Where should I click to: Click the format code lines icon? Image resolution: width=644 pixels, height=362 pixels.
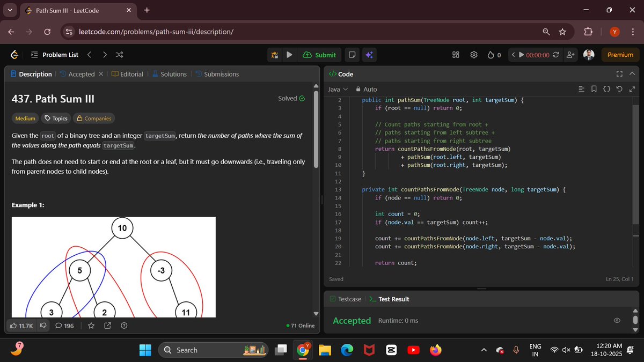pyautogui.click(x=581, y=89)
